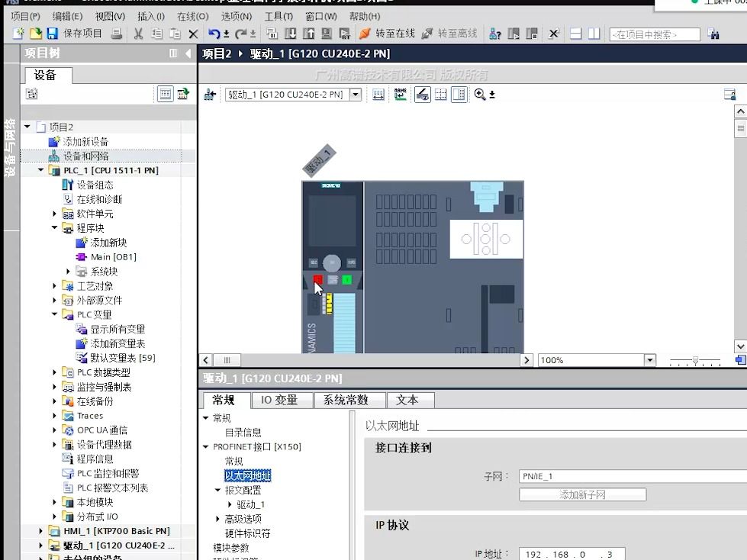Screen dimensions: 747x560
Task: Toggle show address labels icon
Action: click(422, 95)
